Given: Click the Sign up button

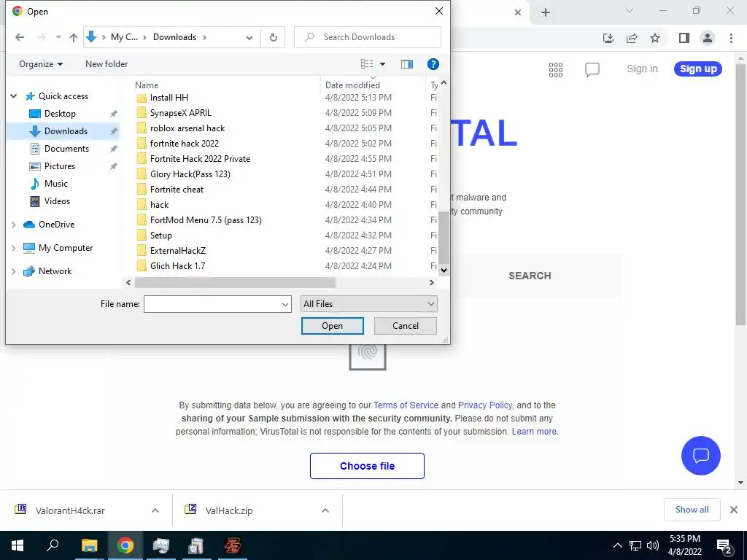Looking at the screenshot, I should pos(698,69).
